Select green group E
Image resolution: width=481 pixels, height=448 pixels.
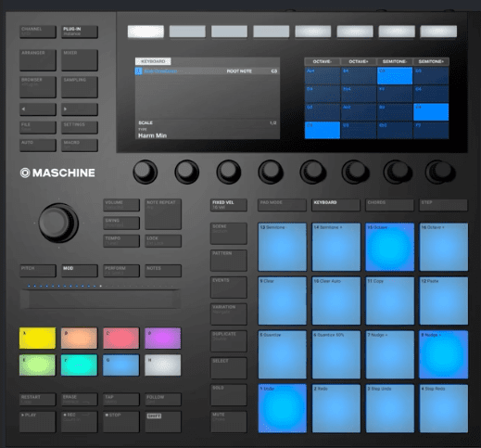[38, 365]
